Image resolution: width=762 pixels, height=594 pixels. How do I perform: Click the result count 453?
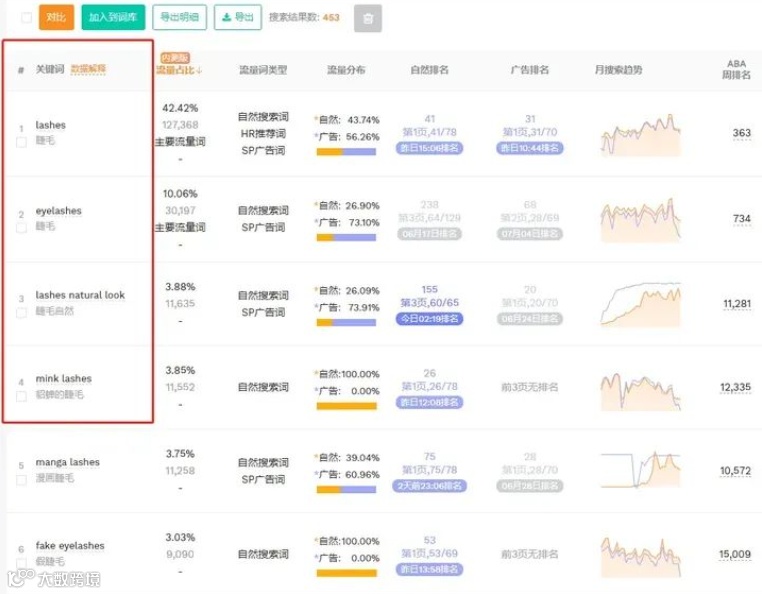point(331,17)
